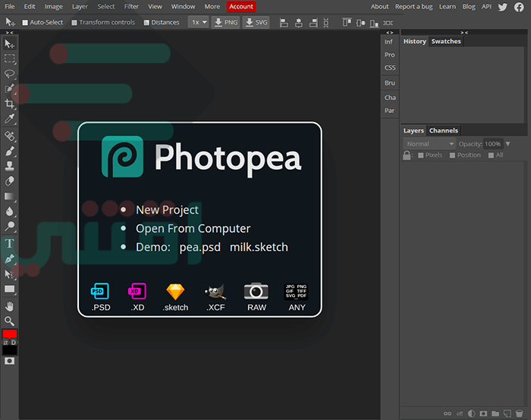Open the Normal blend mode dropdown
The image size is (531, 420).
tap(429, 144)
